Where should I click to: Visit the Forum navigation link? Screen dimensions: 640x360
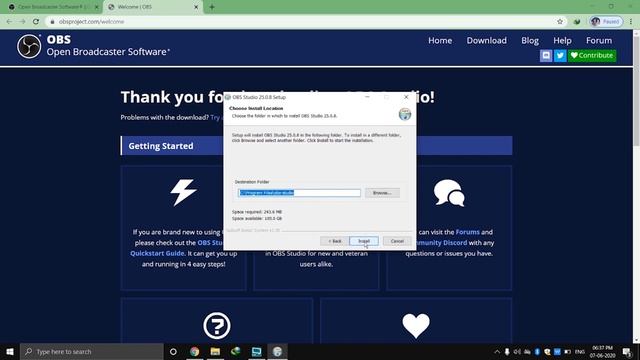coord(599,40)
